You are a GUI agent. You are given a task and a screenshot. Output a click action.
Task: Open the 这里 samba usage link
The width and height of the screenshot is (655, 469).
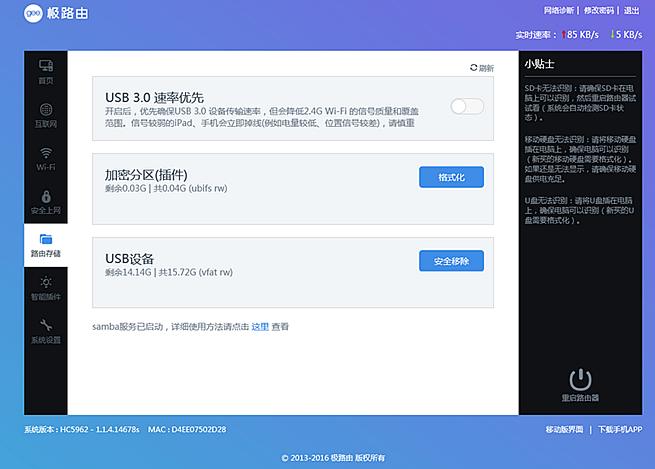260,327
